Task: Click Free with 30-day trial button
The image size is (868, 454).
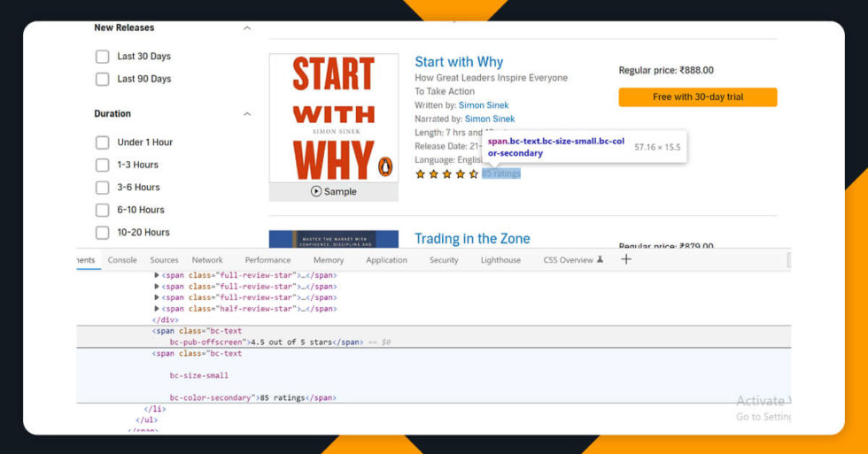Action: coord(698,96)
